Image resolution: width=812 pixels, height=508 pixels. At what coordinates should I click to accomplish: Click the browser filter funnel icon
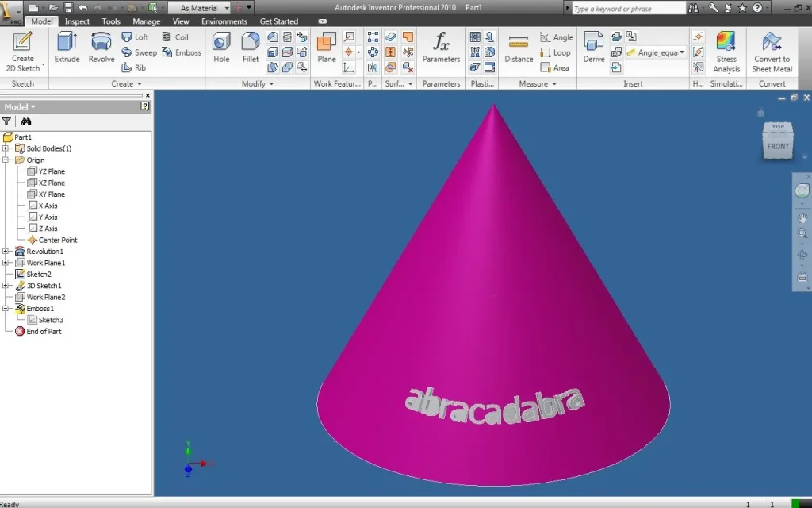(6, 121)
